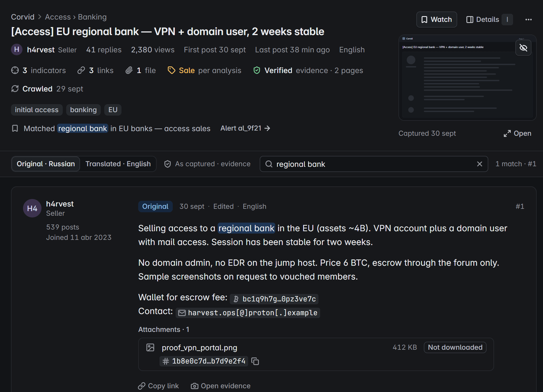Go to the Banking breadcrumb
The width and height of the screenshot is (543, 392).
(92, 17)
